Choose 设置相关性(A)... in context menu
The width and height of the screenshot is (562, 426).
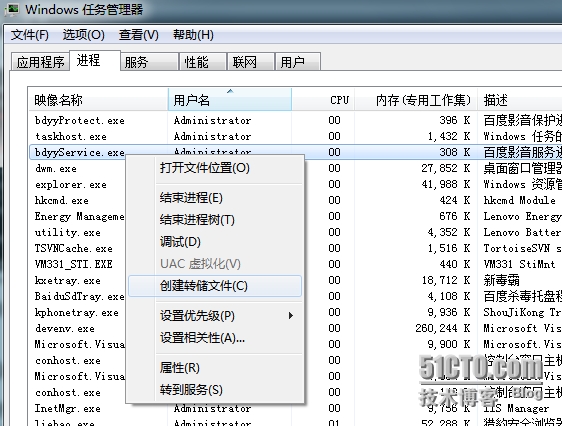(215, 338)
